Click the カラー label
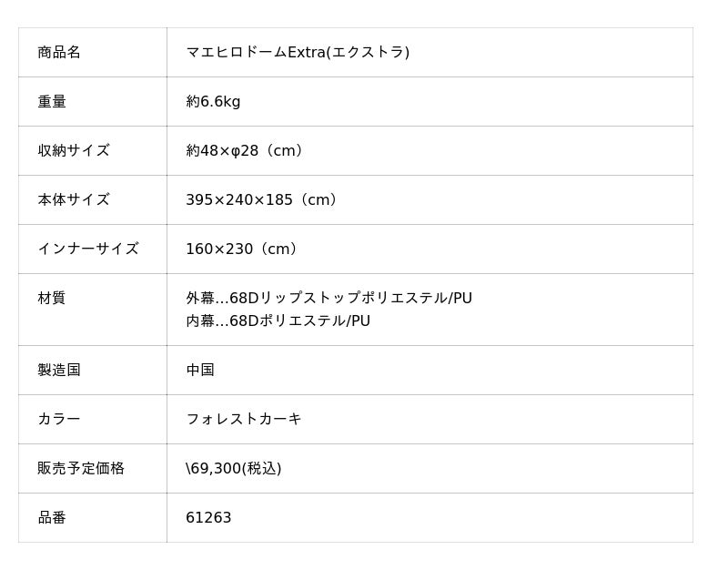The image size is (728, 570). pyautogui.click(x=59, y=420)
